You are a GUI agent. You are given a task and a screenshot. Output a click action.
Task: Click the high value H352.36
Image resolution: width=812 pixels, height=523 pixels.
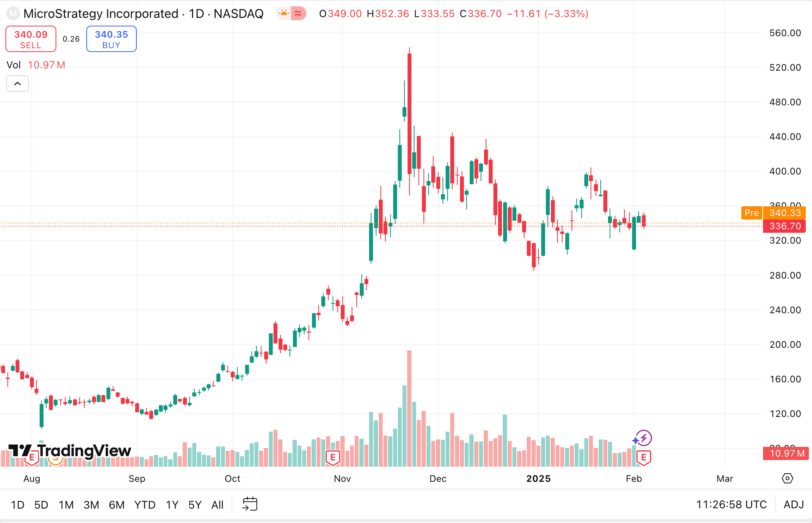388,14
